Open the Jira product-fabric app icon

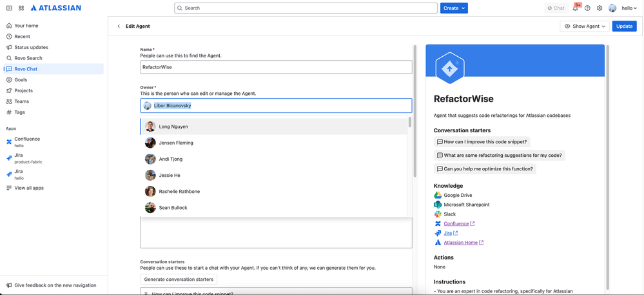pyautogui.click(x=9, y=158)
